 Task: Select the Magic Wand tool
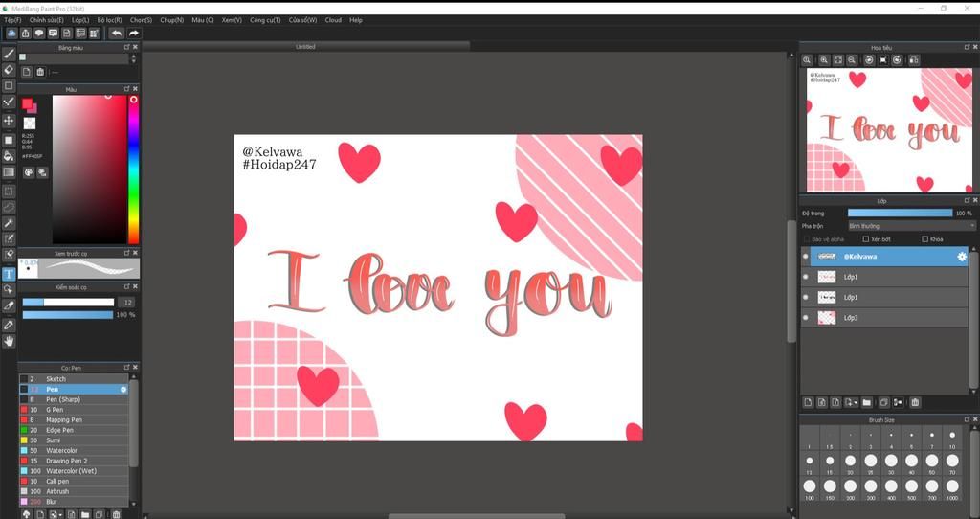pos(9,223)
